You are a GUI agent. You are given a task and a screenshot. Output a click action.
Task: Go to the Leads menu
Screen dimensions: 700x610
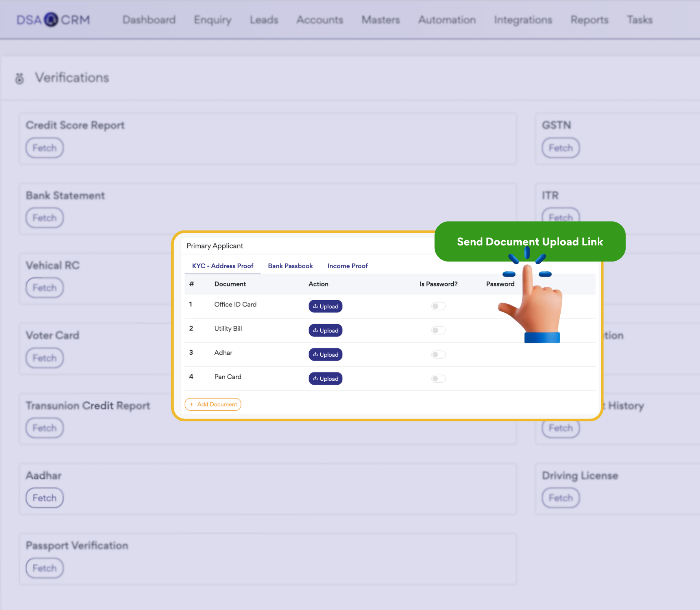click(x=264, y=20)
